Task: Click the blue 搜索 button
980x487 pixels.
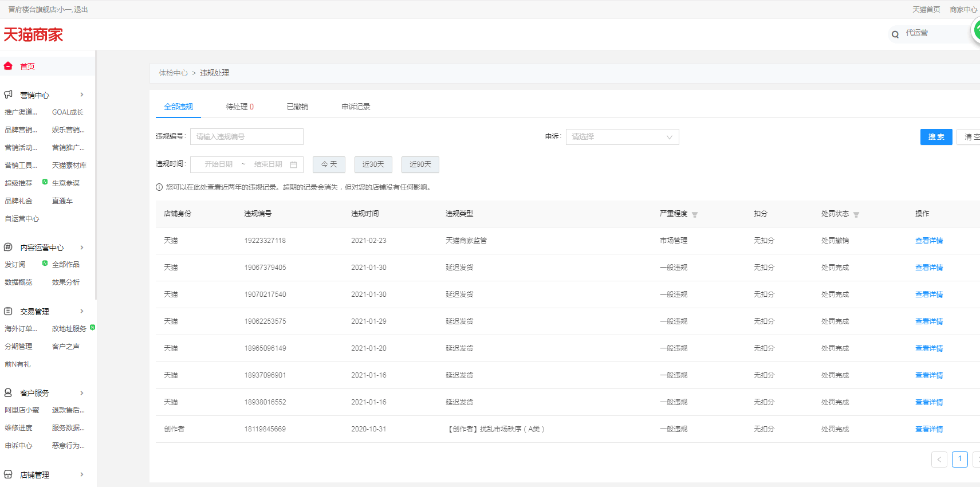Action: 936,137
